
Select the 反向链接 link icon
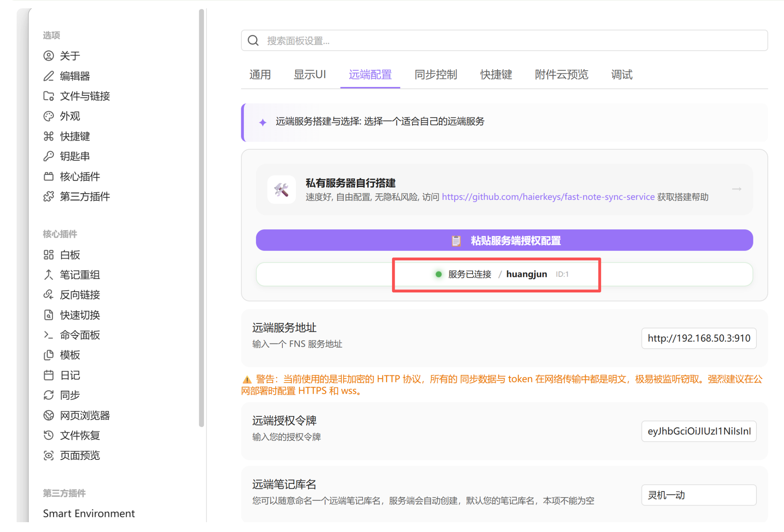[48, 295]
